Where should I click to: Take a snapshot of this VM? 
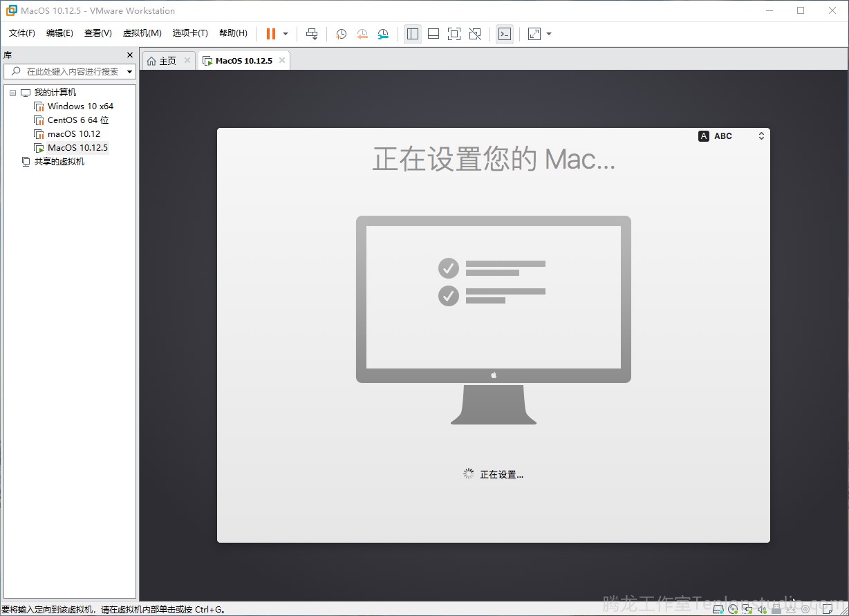click(x=341, y=34)
